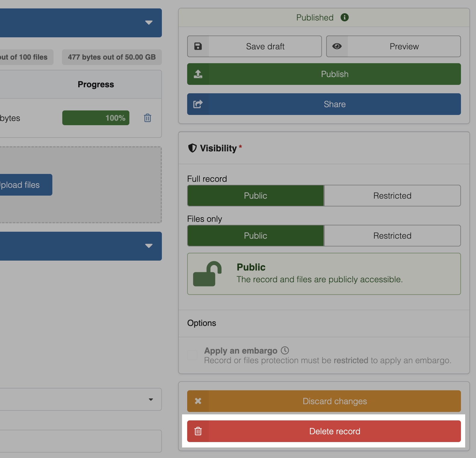Open the dropdown field at bottom left
476x458 pixels.
[151, 399]
